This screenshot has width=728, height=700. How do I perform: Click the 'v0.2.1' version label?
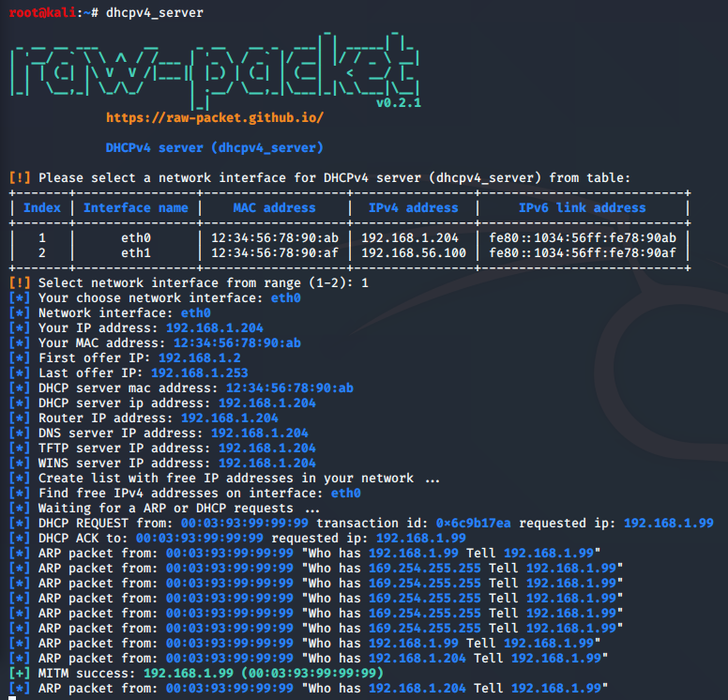pos(399,102)
